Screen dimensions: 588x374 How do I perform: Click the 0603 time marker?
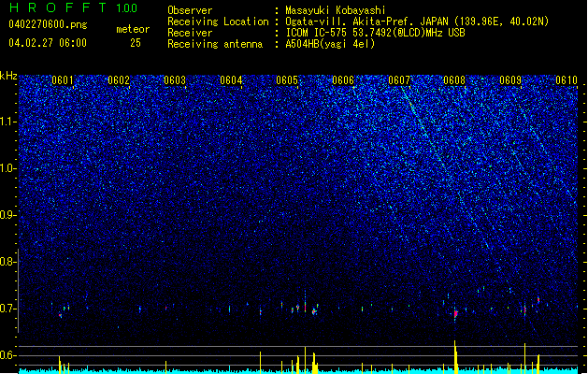click(x=175, y=80)
